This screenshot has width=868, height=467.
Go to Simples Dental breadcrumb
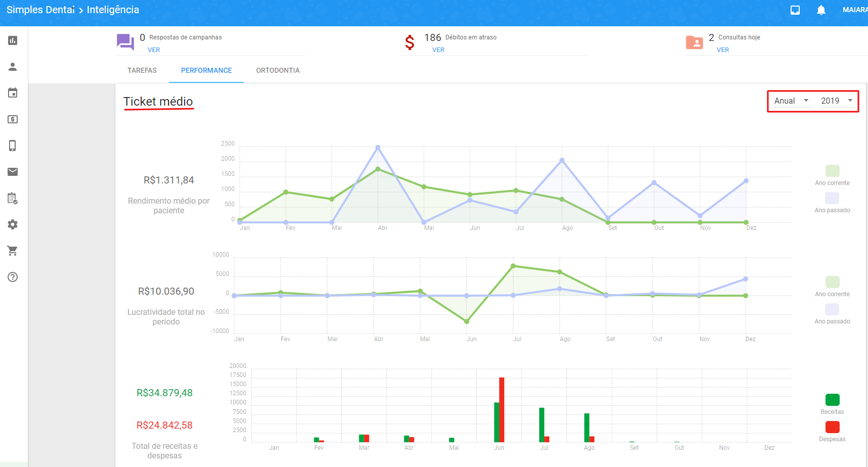(40, 10)
